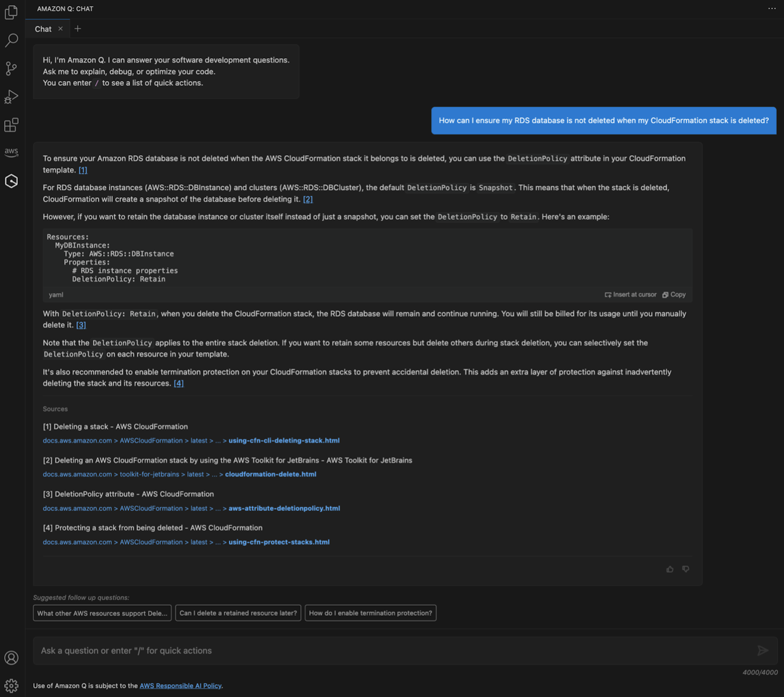
Task: Switch to the Chat tab
Action: coord(43,29)
